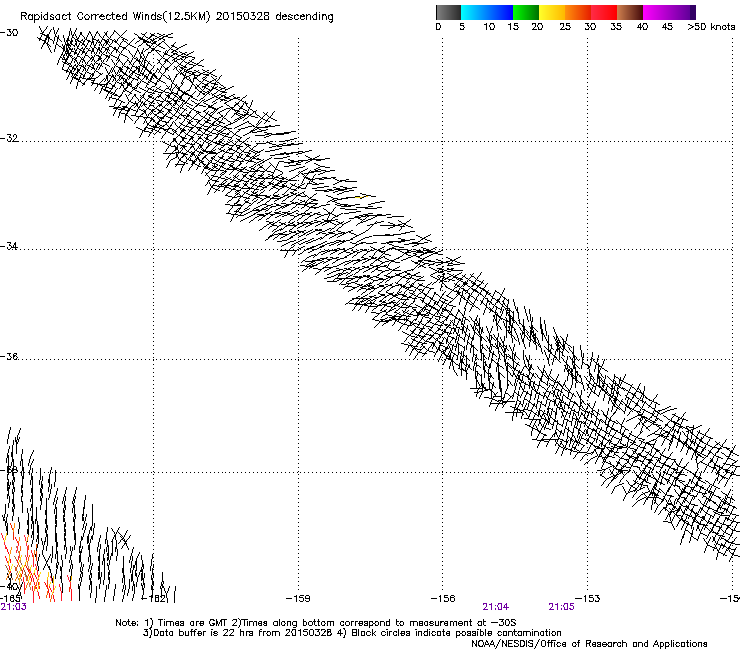
Task: Click the '45' legend tick label
Action: (667, 27)
